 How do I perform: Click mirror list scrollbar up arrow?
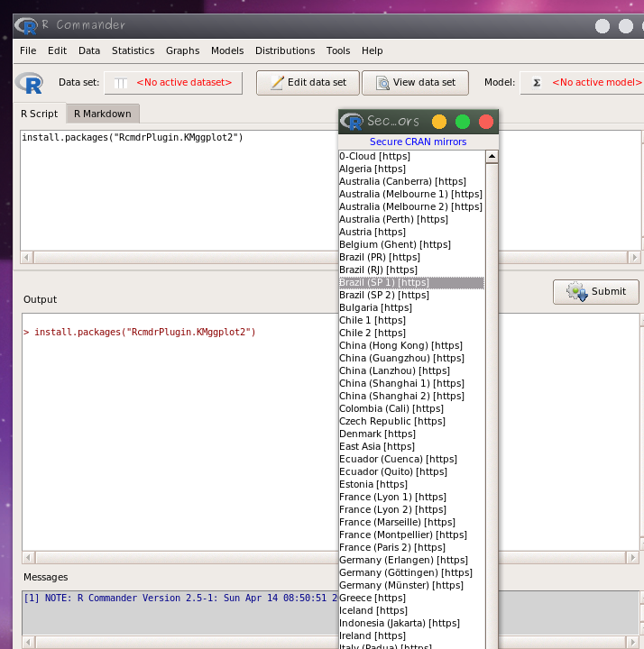(492, 157)
